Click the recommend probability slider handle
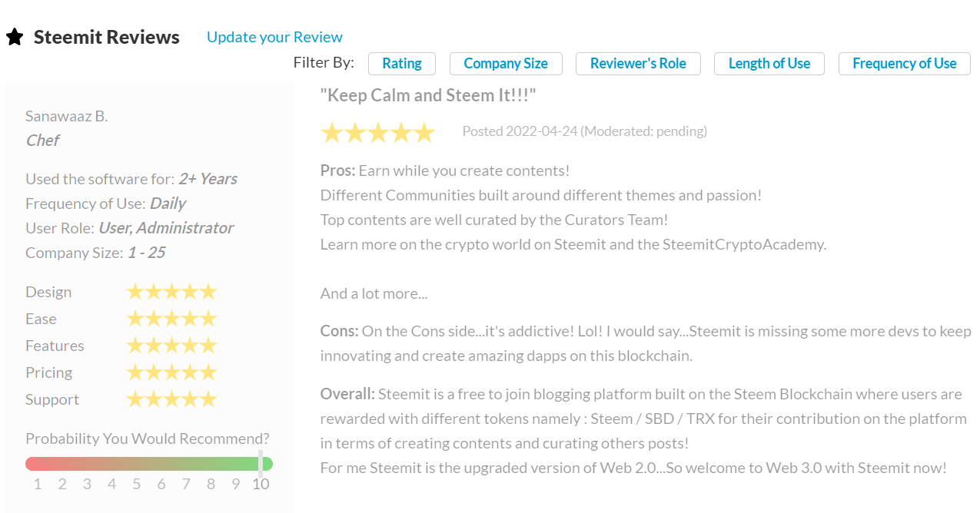980x513 pixels. (x=261, y=463)
